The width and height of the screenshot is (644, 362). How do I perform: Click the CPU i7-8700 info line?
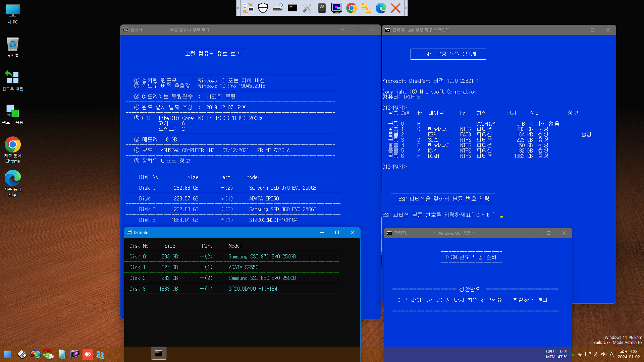(199, 118)
